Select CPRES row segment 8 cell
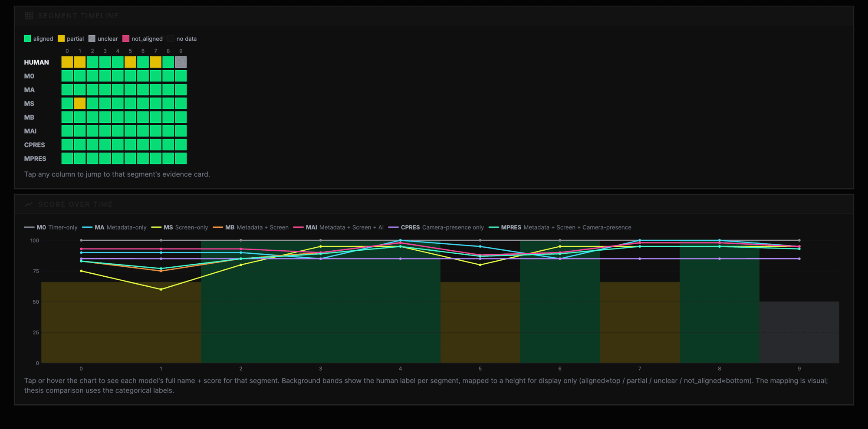The image size is (868, 429). (168, 145)
